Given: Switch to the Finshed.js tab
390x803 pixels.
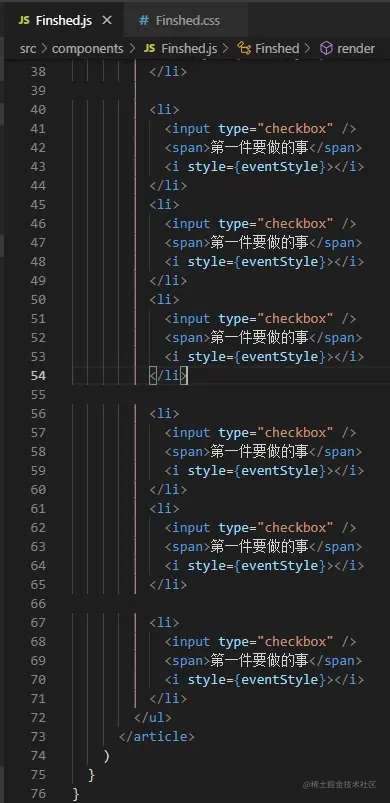Looking at the screenshot, I should tap(64, 20).
